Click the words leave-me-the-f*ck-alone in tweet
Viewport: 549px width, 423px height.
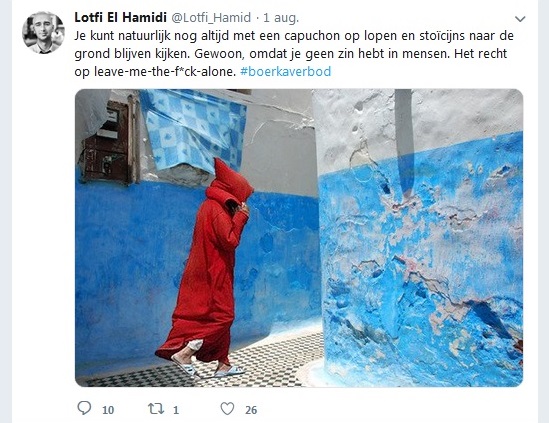(x=165, y=71)
